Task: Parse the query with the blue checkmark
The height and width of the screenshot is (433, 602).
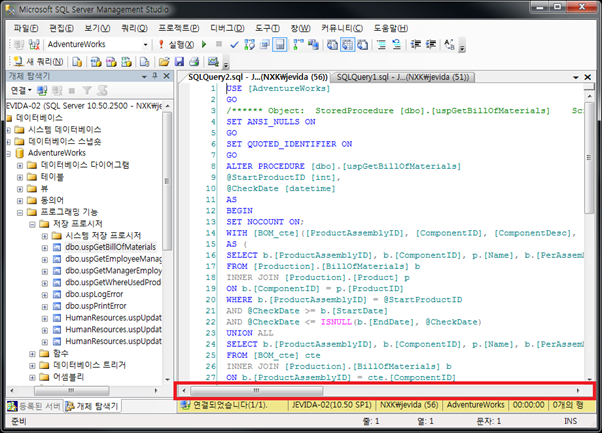Action: pyautogui.click(x=234, y=45)
